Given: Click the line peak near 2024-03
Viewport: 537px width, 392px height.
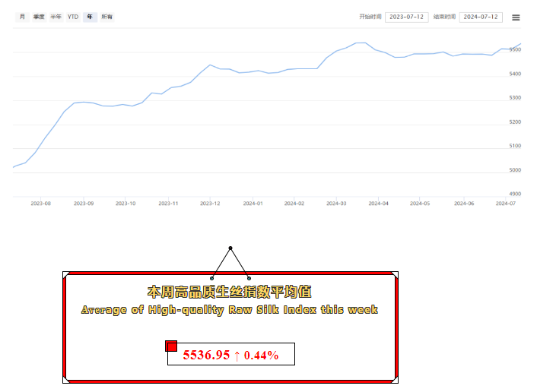Looking at the screenshot, I should pyautogui.click(x=361, y=43).
